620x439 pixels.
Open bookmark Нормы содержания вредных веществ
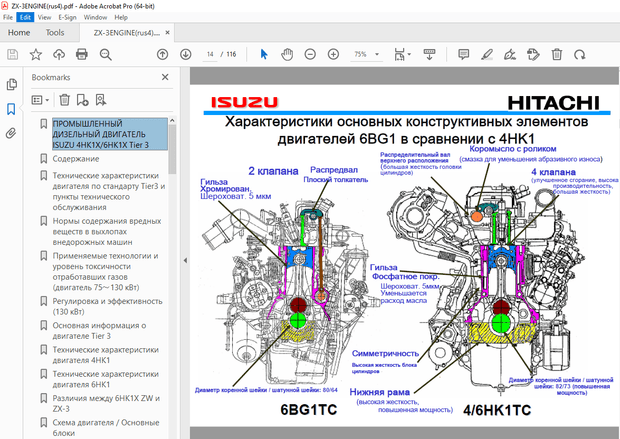[107, 231]
